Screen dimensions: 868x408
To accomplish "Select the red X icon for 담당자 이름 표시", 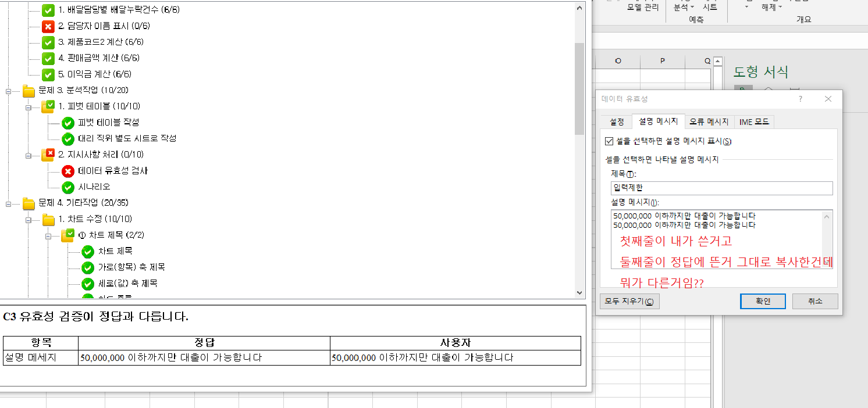I will pos(48,26).
